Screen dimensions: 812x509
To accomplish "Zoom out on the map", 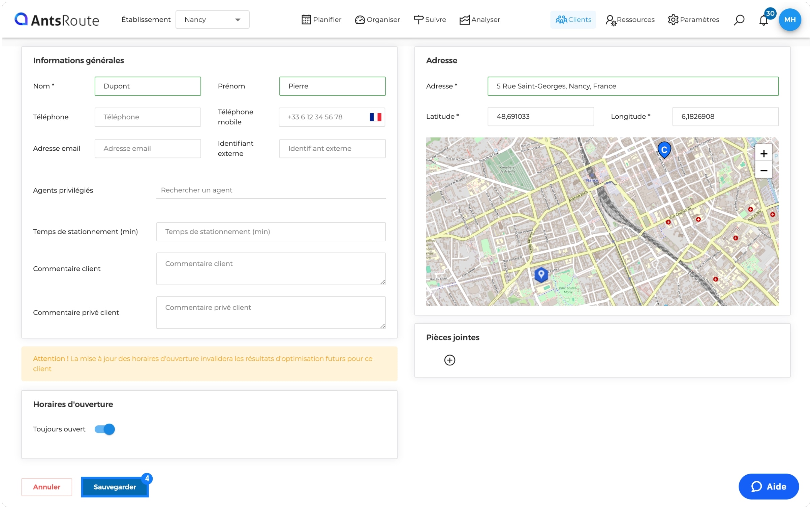I will [x=763, y=171].
